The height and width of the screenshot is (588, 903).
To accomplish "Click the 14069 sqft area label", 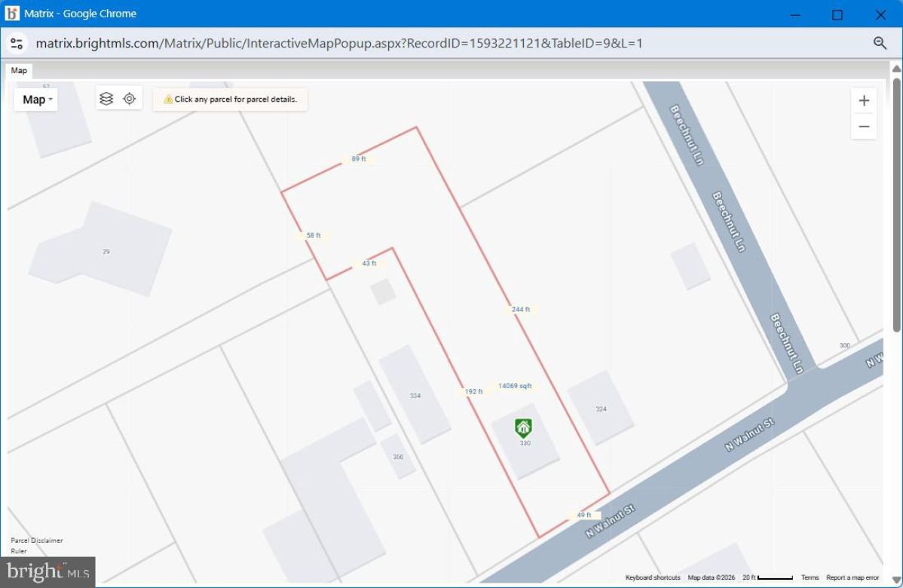I will tap(515, 386).
